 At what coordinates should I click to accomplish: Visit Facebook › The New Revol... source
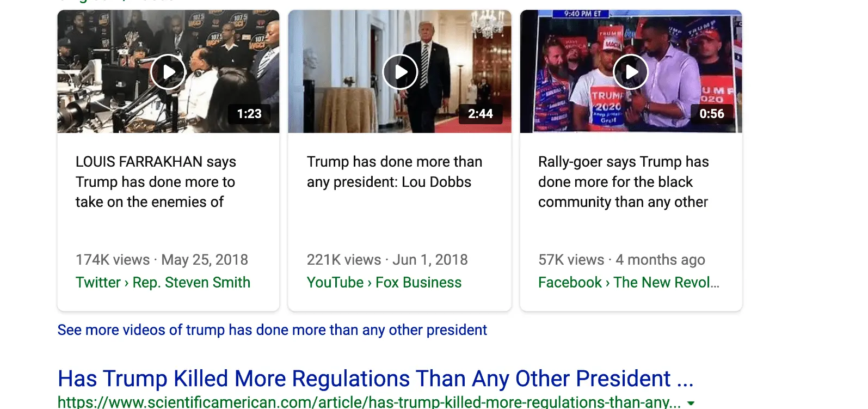(x=629, y=282)
